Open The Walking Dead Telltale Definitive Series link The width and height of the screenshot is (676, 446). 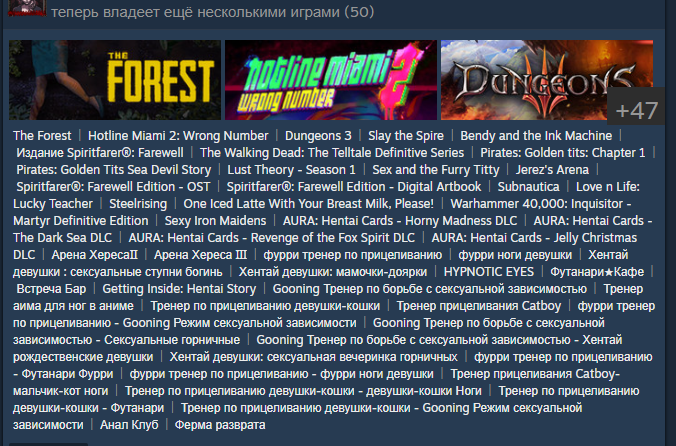click(332, 153)
